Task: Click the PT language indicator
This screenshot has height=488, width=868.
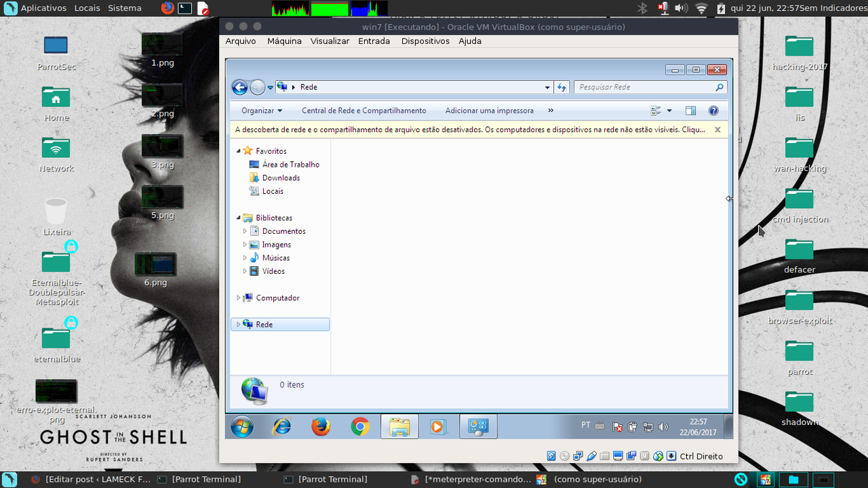Action: point(586,426)
